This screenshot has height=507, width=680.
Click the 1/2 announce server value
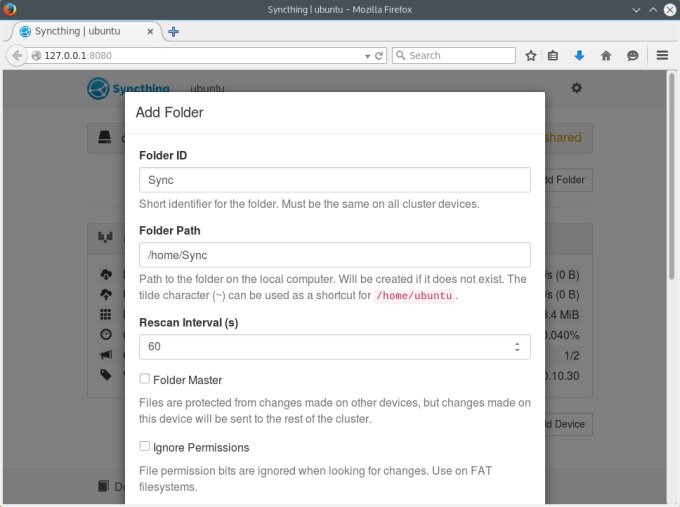(x=572, y=355)
